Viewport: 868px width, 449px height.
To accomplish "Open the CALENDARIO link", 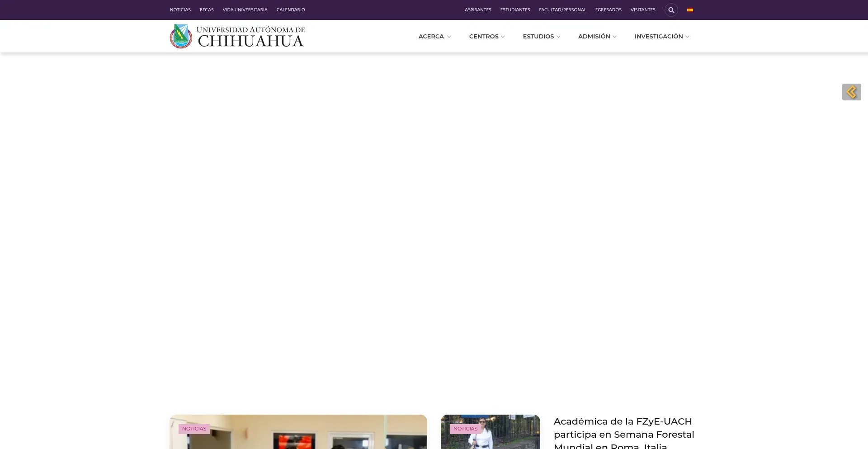I will pyautogui.click(x=291, y=10).
